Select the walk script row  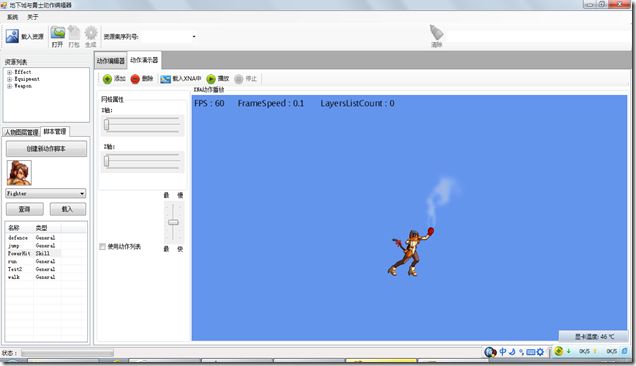46,277
